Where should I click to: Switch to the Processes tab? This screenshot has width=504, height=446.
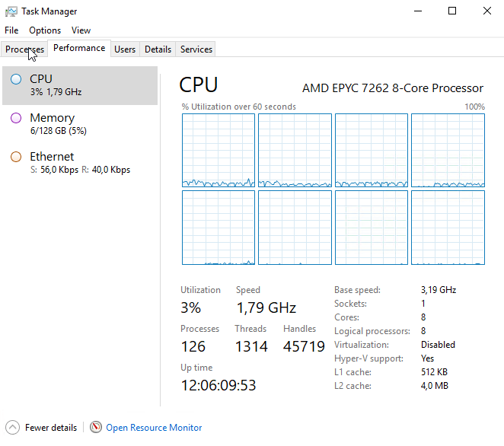(x=25, y=49)
